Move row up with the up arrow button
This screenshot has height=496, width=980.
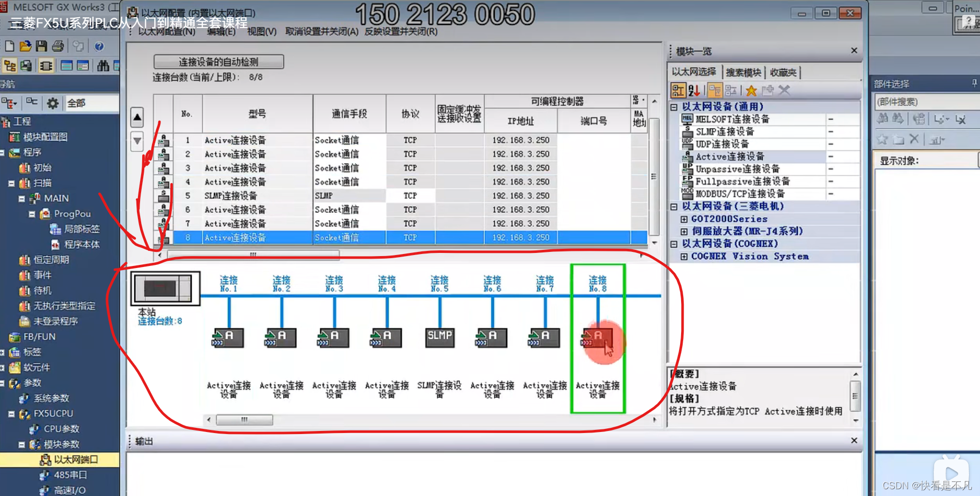coord(137,118)
